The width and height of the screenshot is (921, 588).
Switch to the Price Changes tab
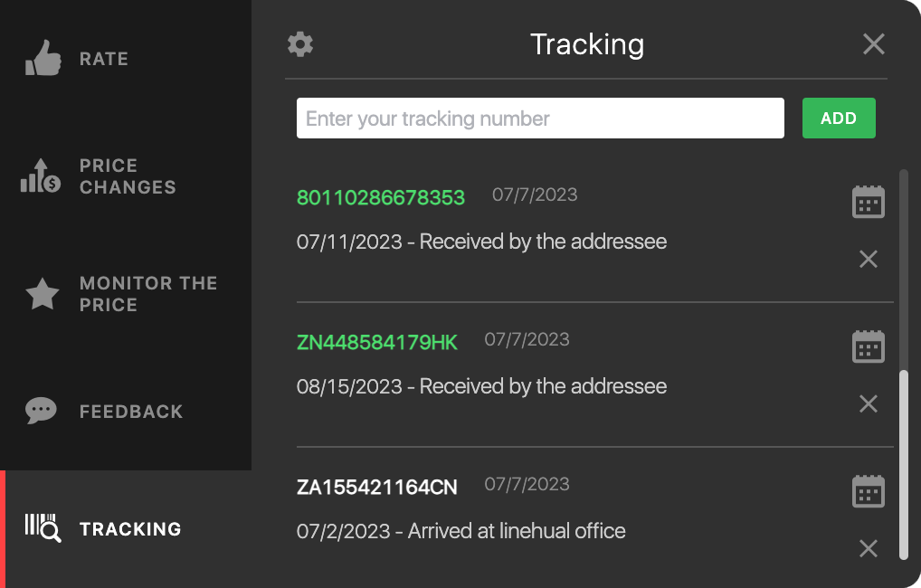[127, 176]
